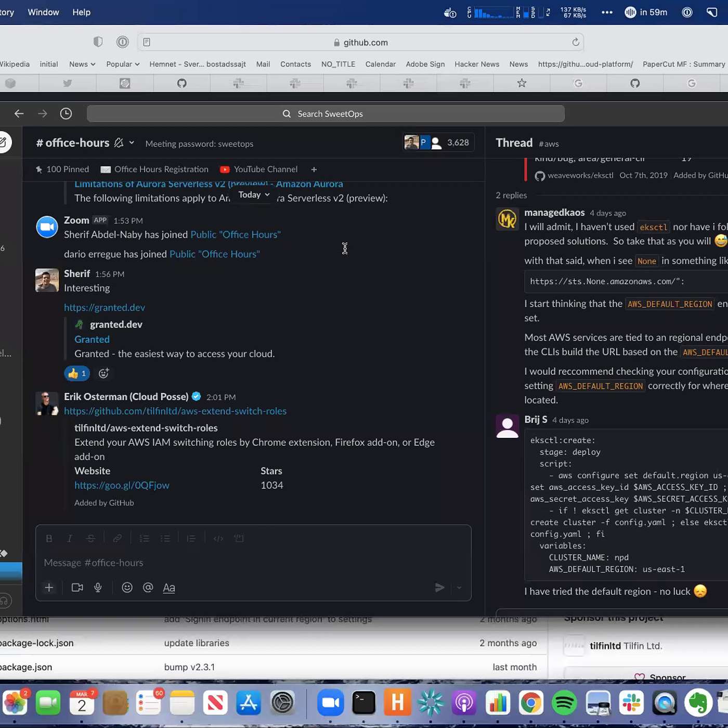This screenshot has height=728, width=728.
Task: Expand the office-hours channel dropdown
Action: pyautogui.click(x=132, y=143)
